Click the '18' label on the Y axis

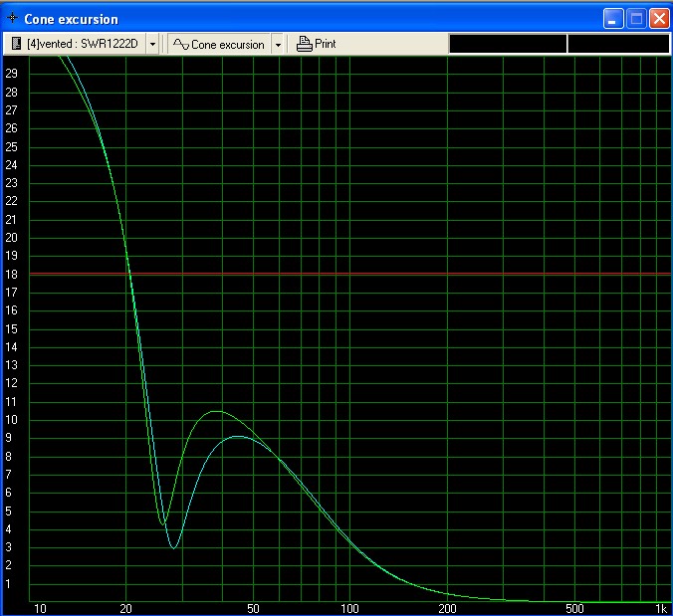11,274
